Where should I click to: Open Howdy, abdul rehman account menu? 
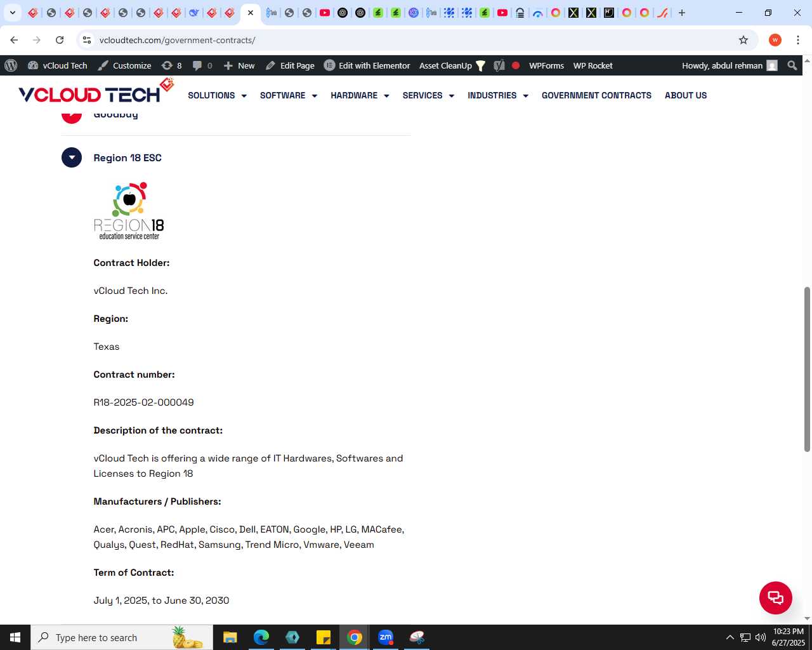pyautogui.click(x=730, y=65)
